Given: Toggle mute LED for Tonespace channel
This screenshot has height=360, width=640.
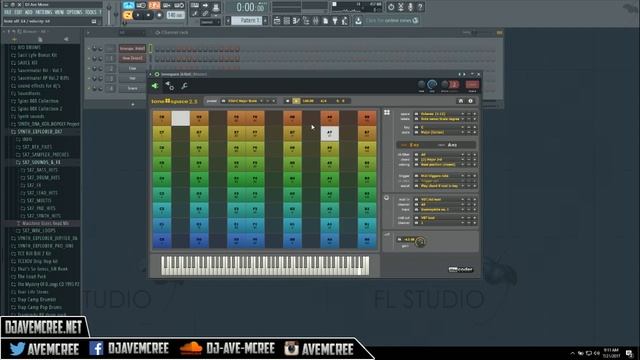Looking at the screenshot, I should click(x=89, y=49).
